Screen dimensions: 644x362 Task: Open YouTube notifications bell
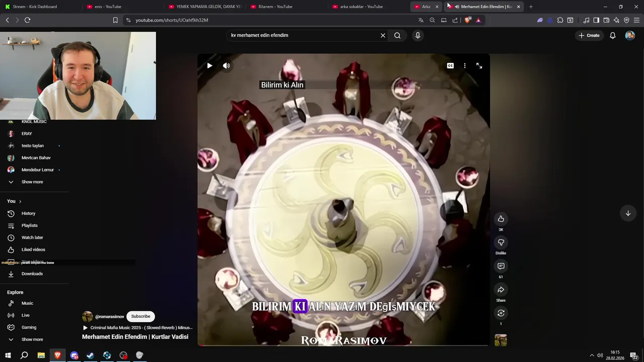click(x=613, y=35)
